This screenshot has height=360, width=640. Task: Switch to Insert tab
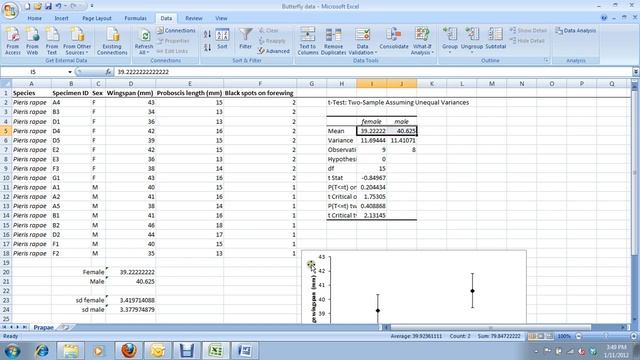click(62, 18)
